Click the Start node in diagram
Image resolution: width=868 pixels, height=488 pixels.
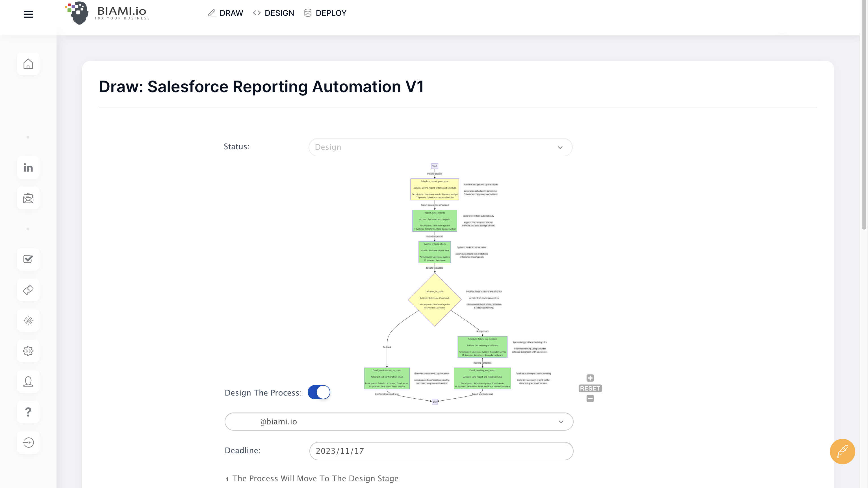[435, 166]
